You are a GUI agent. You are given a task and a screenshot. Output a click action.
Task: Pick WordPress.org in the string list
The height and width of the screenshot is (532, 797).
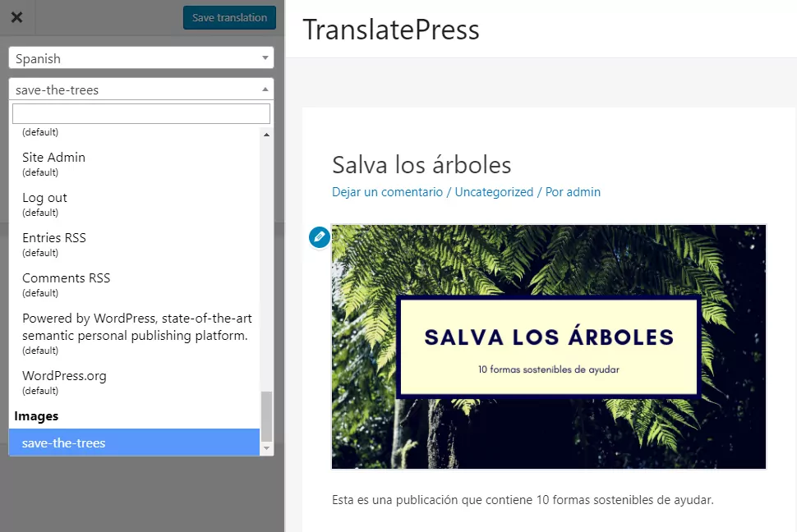134,382
